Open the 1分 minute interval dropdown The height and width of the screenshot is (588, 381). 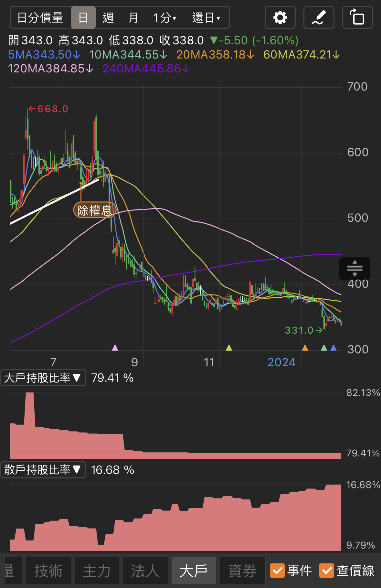point(165,17)
